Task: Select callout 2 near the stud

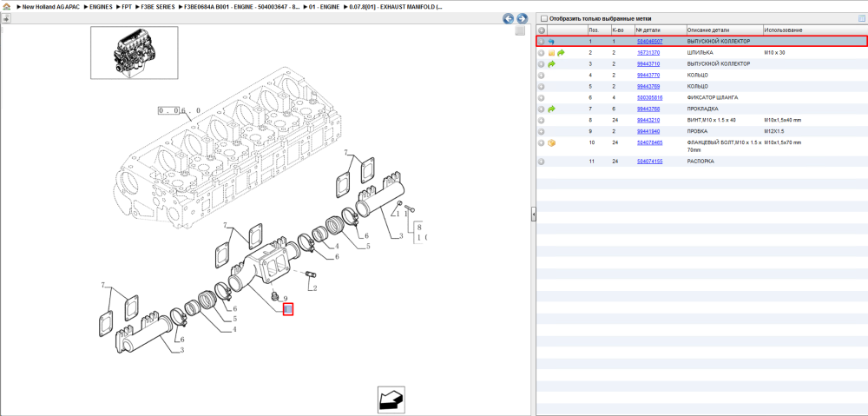Action: (x=314, y=288)
